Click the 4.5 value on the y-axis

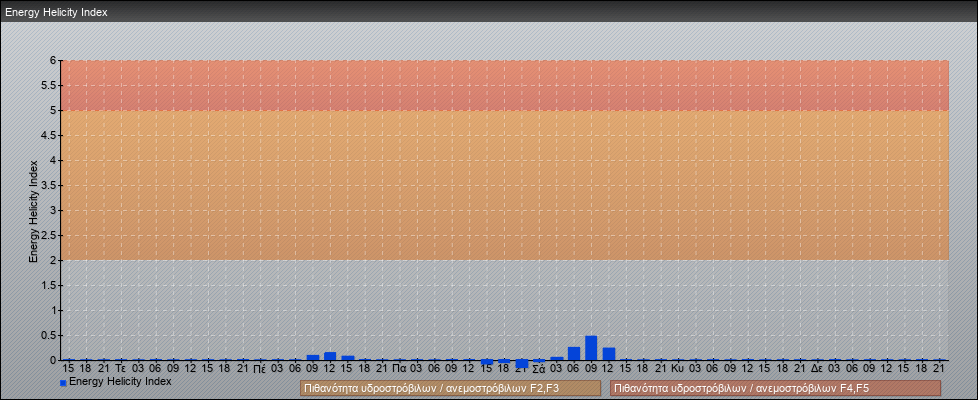pos(49,135)
